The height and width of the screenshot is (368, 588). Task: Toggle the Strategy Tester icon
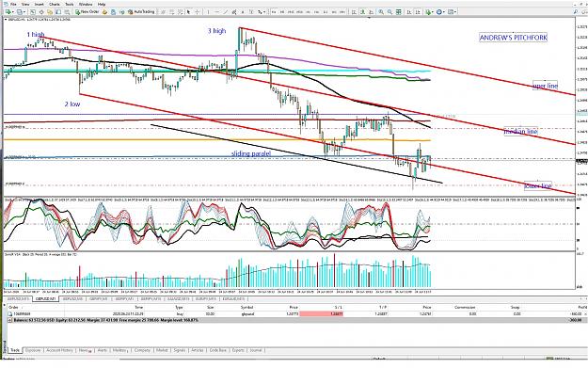pyautogui.click(x=67, y=12)
